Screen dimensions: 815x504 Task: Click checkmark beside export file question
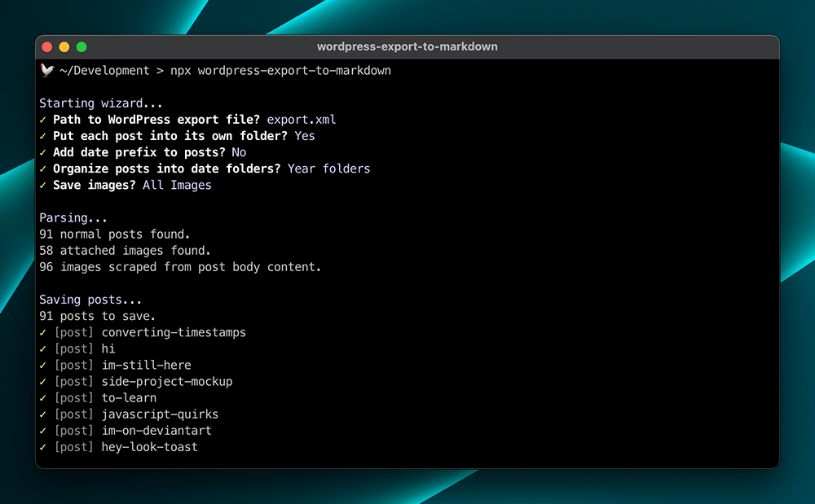[43, 120]
